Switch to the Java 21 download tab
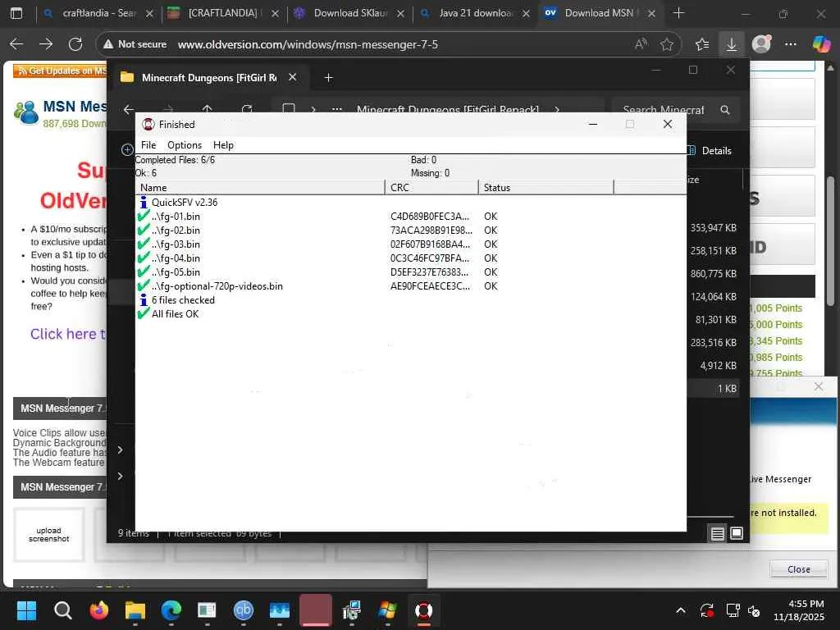The image size is (840, 630). (475, 13)
